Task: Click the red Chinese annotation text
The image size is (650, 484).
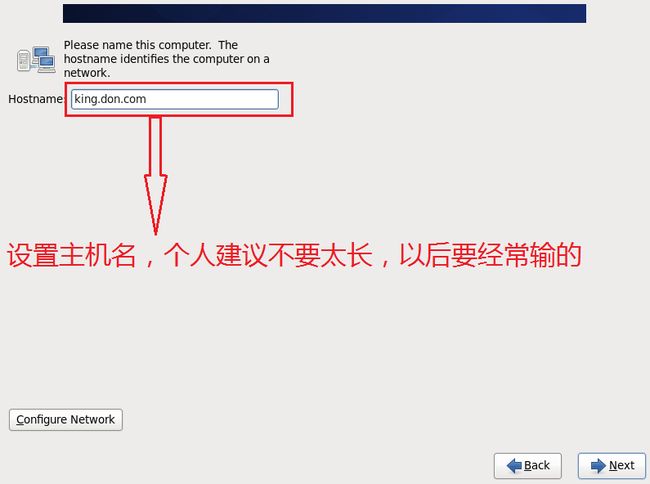Action: (x=294, y=255)
